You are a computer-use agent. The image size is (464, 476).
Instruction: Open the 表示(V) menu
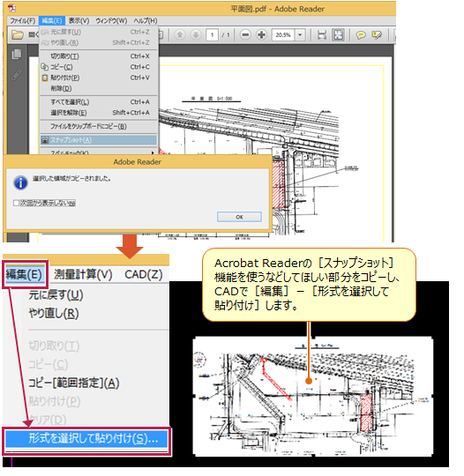pos(79,20)
